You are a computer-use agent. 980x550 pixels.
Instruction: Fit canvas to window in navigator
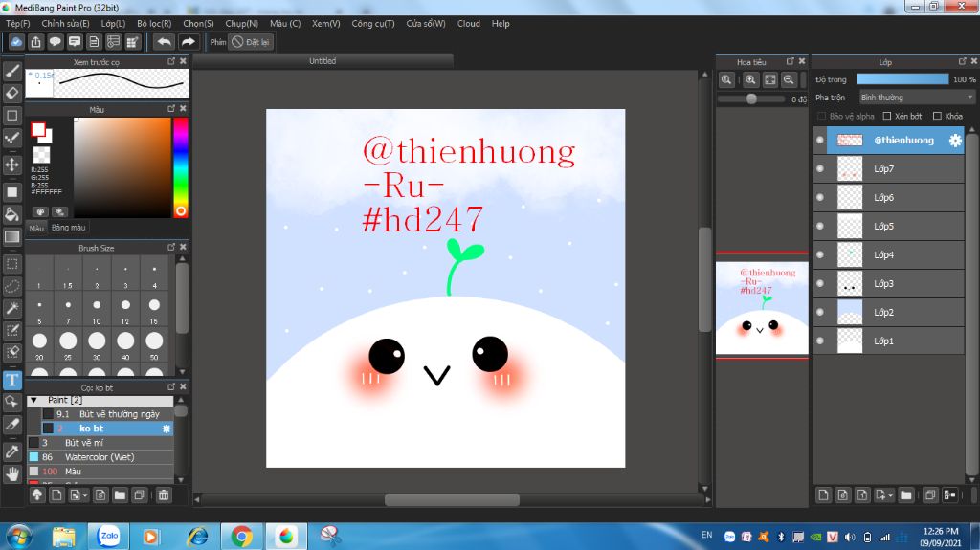(x=770, y=80)
